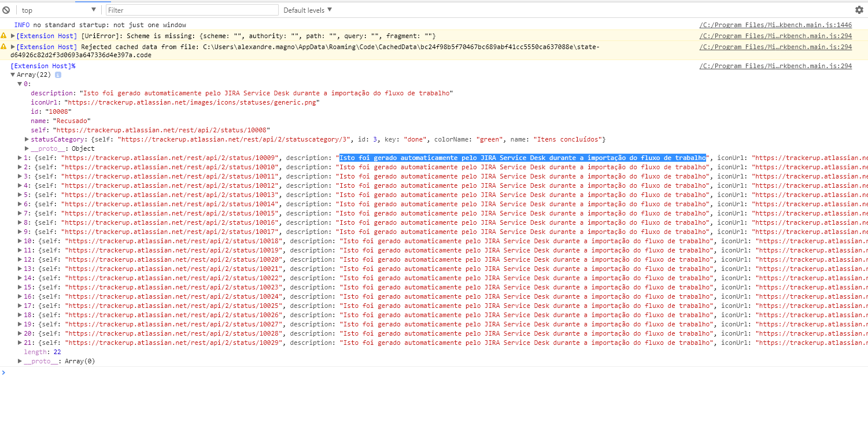Clear the console with the ban icon
Image resolution: width=868 pixels, height=435 pixels.
click(x=6, y=10)
